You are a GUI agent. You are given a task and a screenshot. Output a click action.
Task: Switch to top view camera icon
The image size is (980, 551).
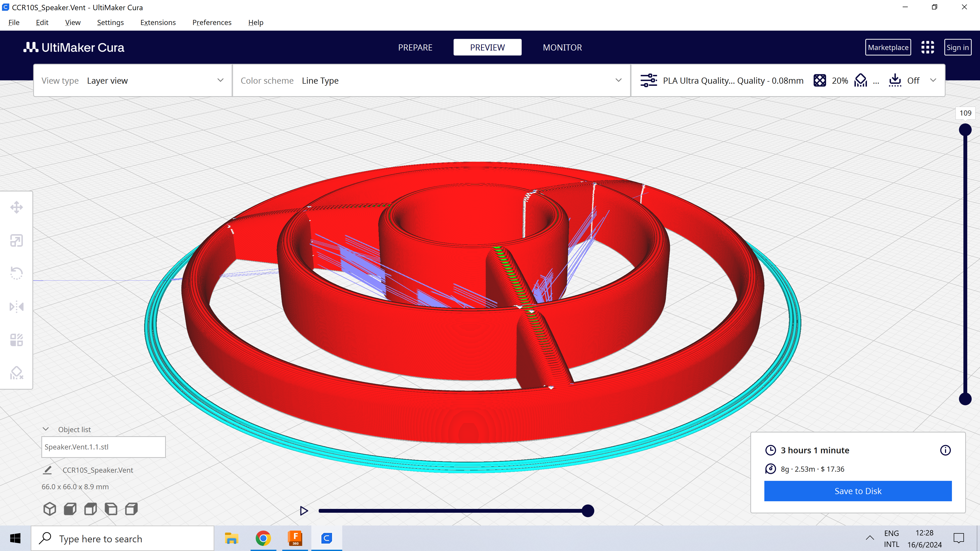(91, 509)
